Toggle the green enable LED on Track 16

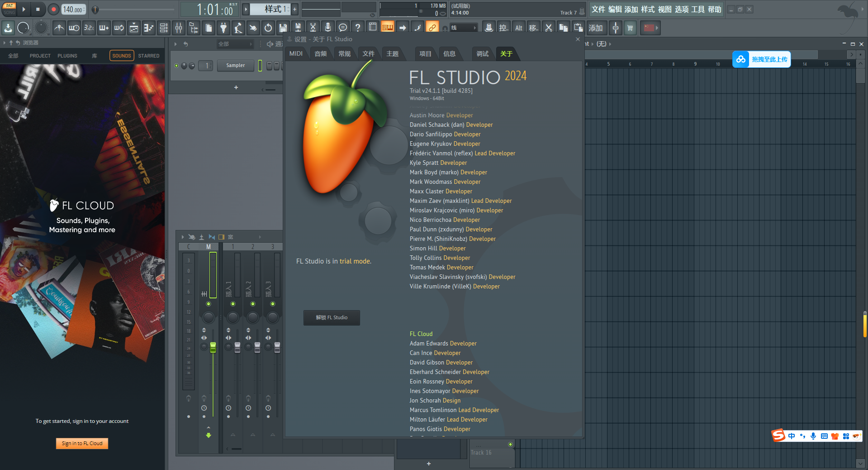coord(510,444)
